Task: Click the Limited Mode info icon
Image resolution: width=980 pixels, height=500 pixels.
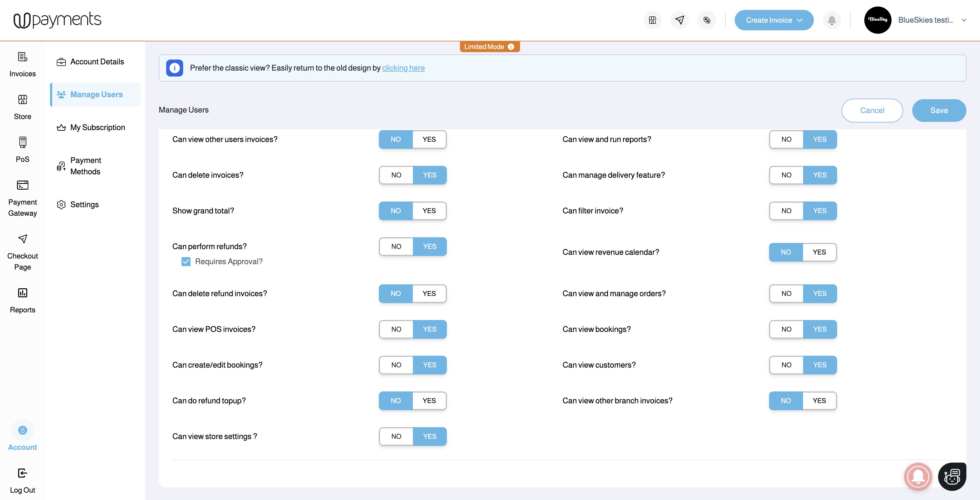Action: click(511, 47)
